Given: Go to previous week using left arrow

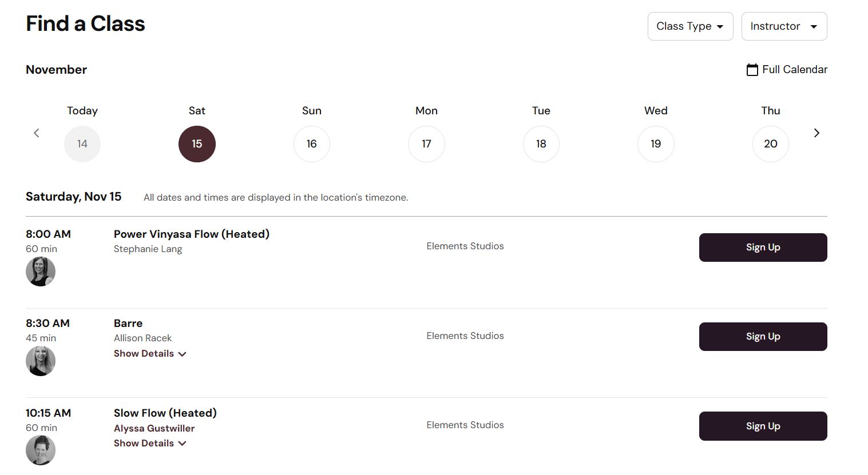Looking at the screenshot, I should [x=37, y=133].
